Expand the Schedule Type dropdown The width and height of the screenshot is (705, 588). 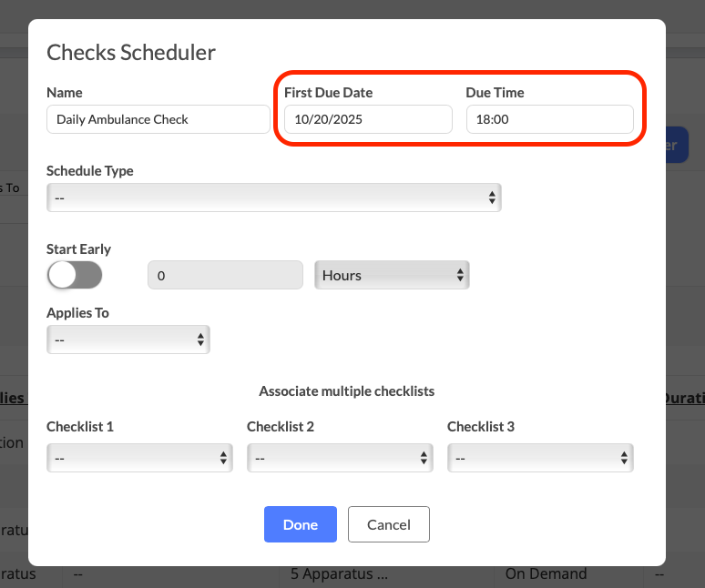pos(273,198)
